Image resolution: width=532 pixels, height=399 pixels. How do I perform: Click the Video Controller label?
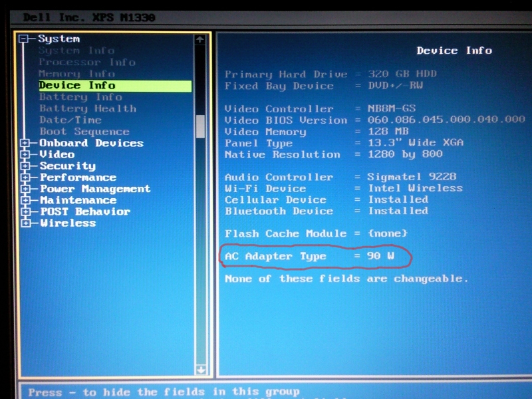click(279, 109)
